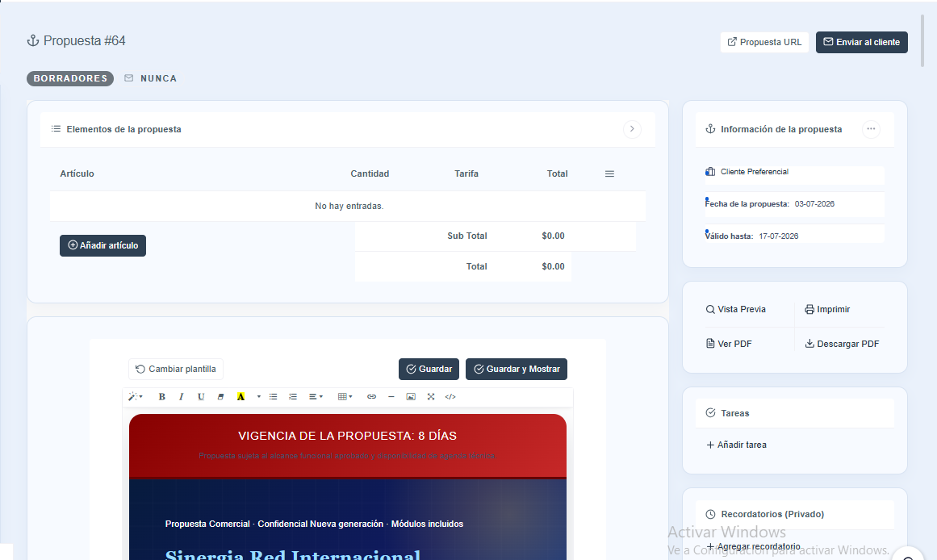The height and width of the screenshot is (560, 937).
Task: Insert a horizontal rule line
Action: 391,397
